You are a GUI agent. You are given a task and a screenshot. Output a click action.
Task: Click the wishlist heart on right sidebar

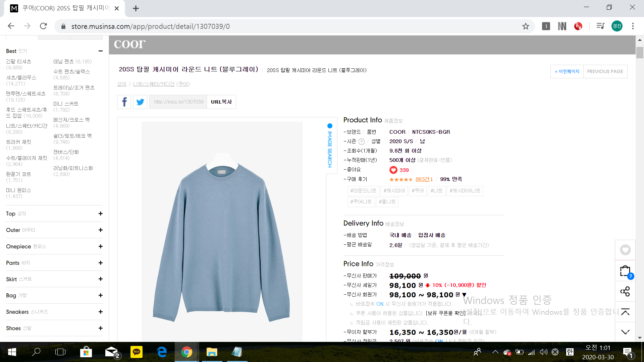pos(625,250)
